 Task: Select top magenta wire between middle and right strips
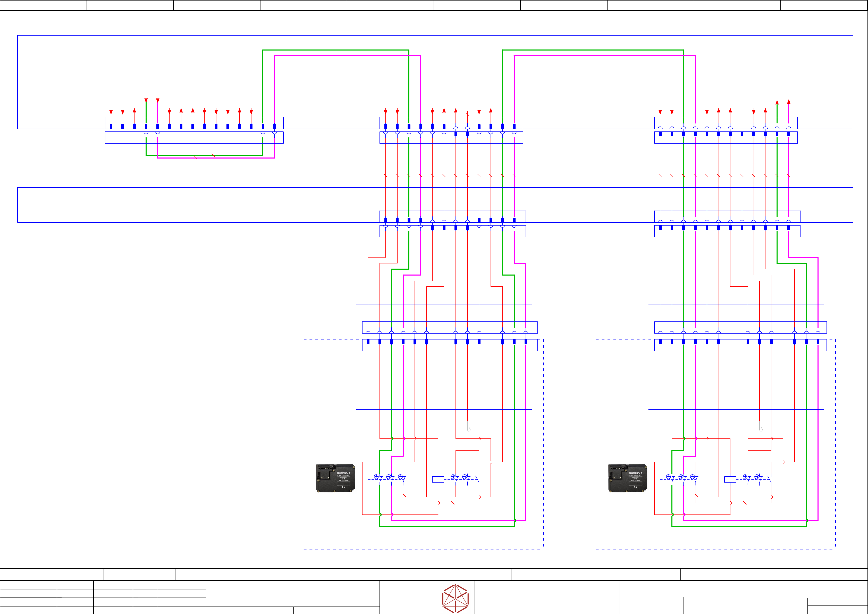pyautogui.click(x=605, y=56)
